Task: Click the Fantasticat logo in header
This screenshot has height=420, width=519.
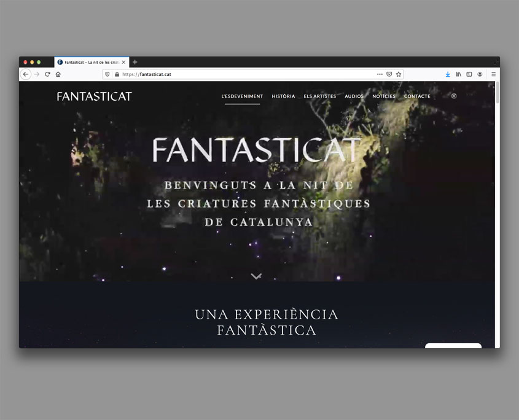Action: pos(94,96)
